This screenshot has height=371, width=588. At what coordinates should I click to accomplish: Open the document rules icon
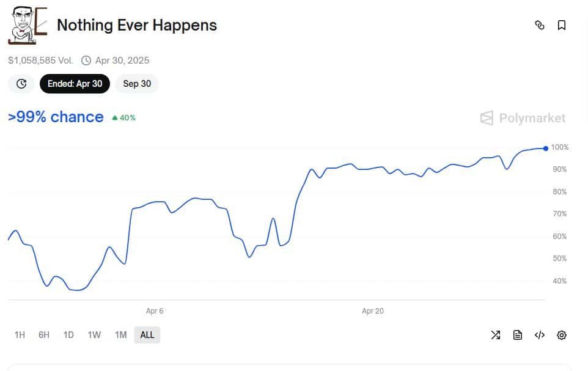[x=518, y=335]
